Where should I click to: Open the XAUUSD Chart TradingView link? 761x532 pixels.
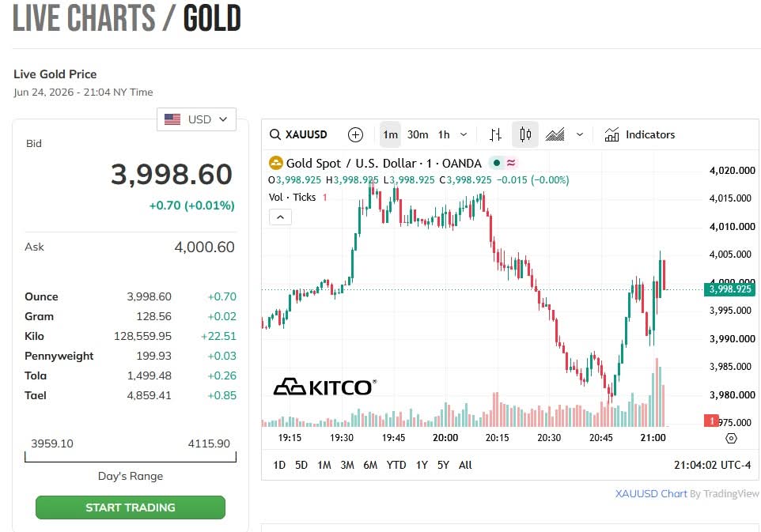coord(651,494)
